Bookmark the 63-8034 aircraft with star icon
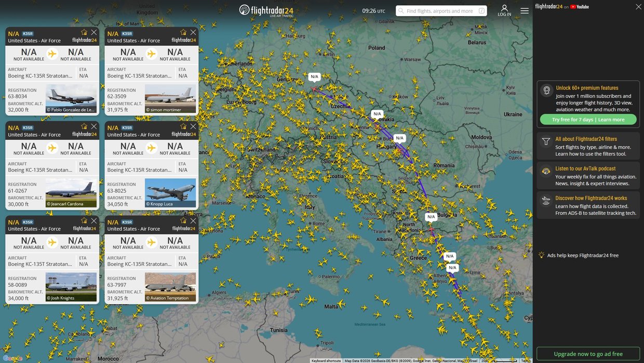Screen dimensions: 644x363 84,32
